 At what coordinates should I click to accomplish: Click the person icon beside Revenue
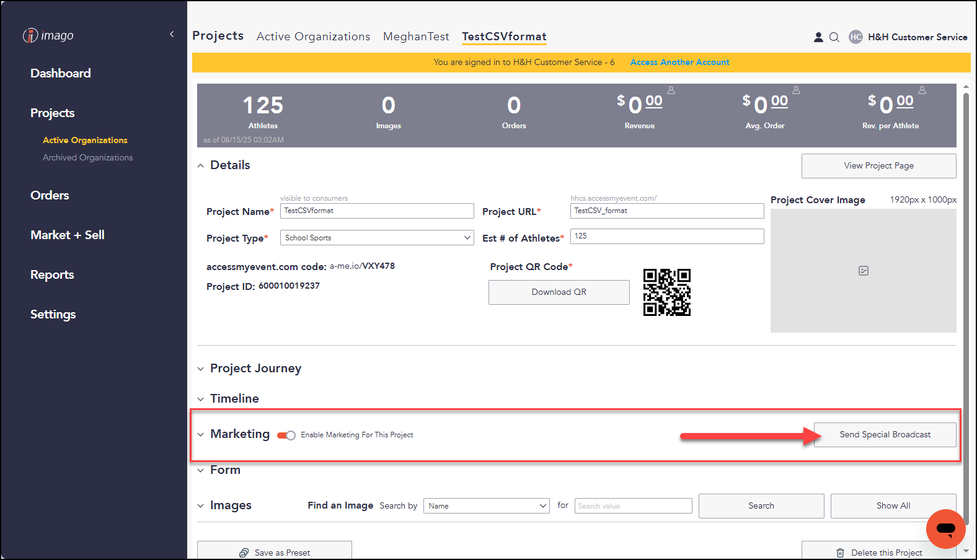click(671, 90)
